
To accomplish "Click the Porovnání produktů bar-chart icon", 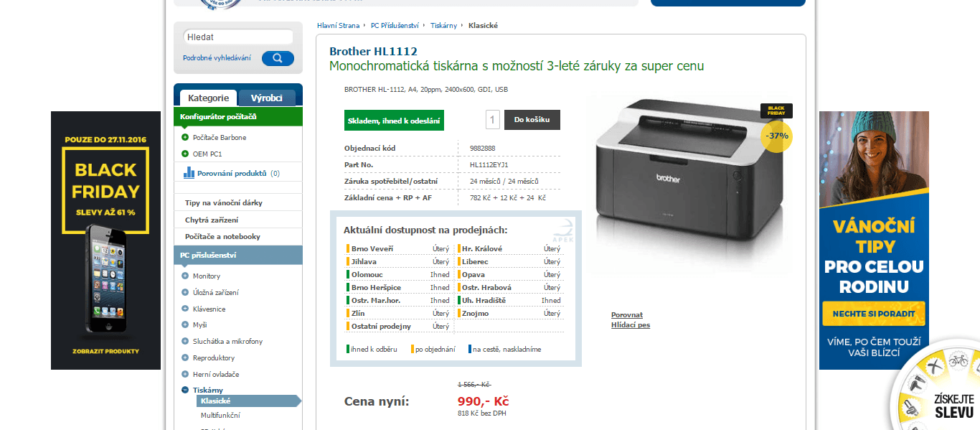I will pos(189,172).
